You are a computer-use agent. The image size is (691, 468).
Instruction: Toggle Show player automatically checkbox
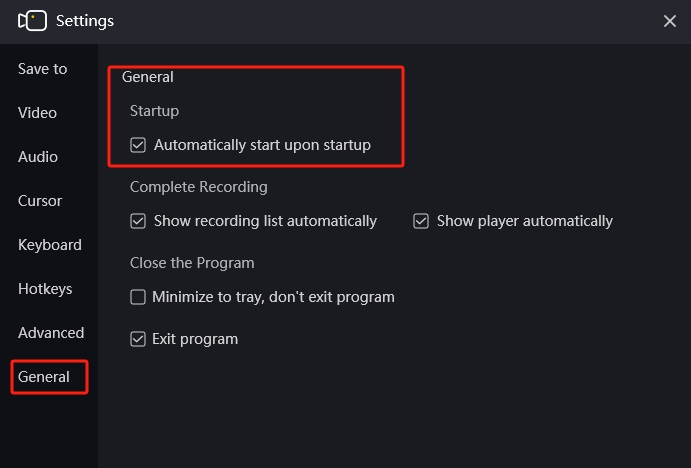pos(421,221)
